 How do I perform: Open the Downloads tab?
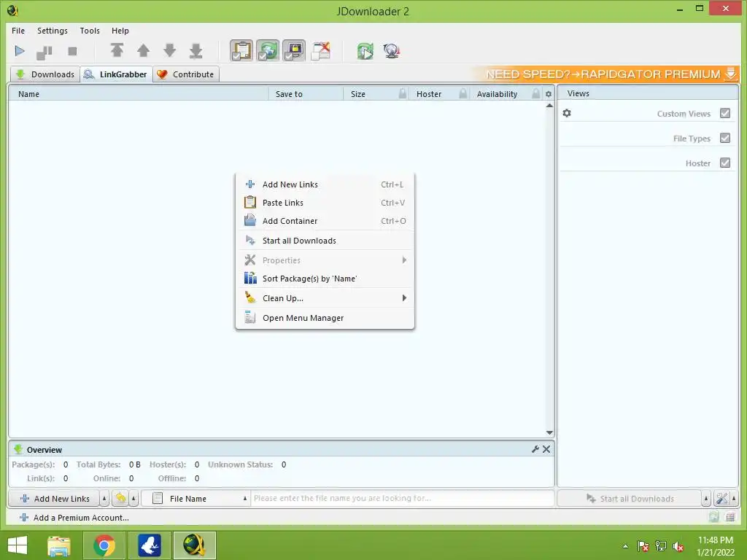pos(45,74)
